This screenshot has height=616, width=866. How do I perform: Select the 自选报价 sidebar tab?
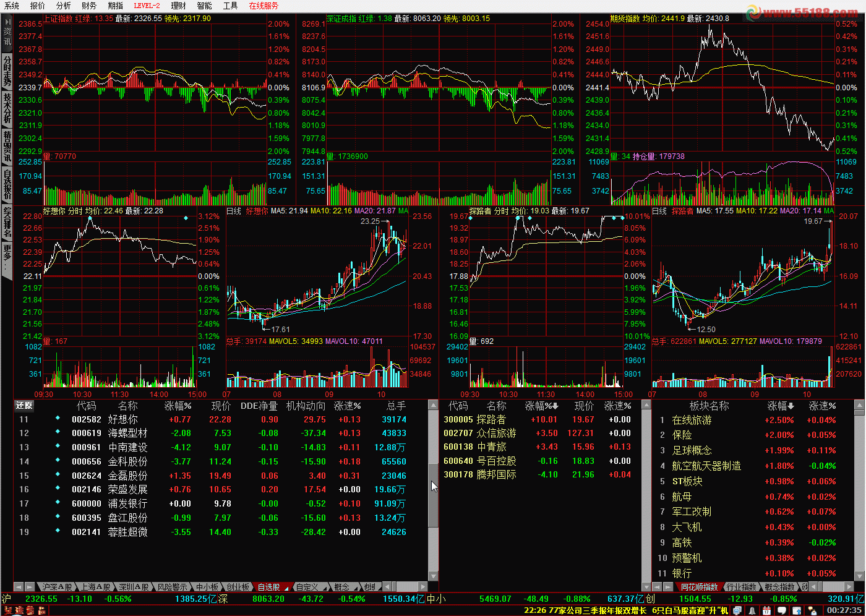coord(7,185)
